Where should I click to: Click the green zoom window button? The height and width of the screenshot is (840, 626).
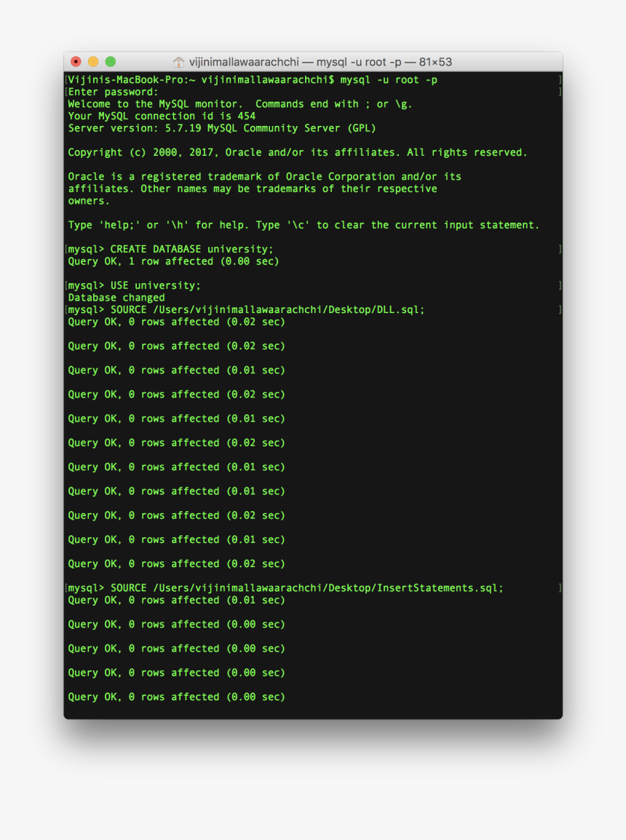pyautogui.click(x=111, y=62)
